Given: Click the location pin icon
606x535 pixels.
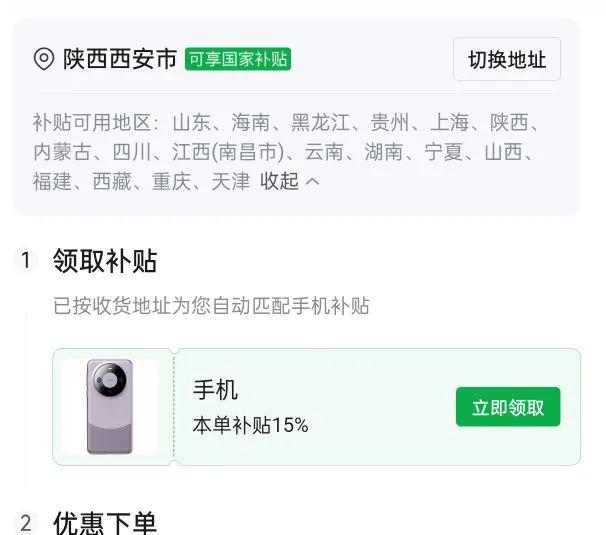Looking at the screenshot, I should point(44,59).
